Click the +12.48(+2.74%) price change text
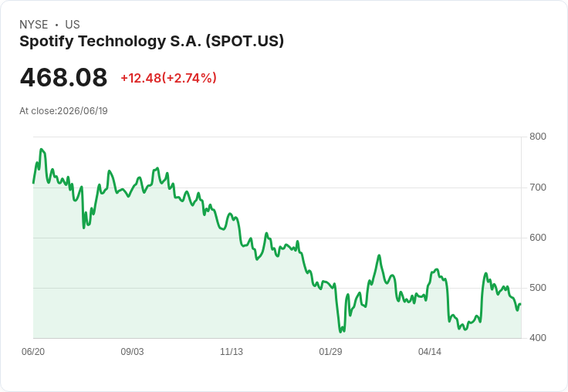 168,78
